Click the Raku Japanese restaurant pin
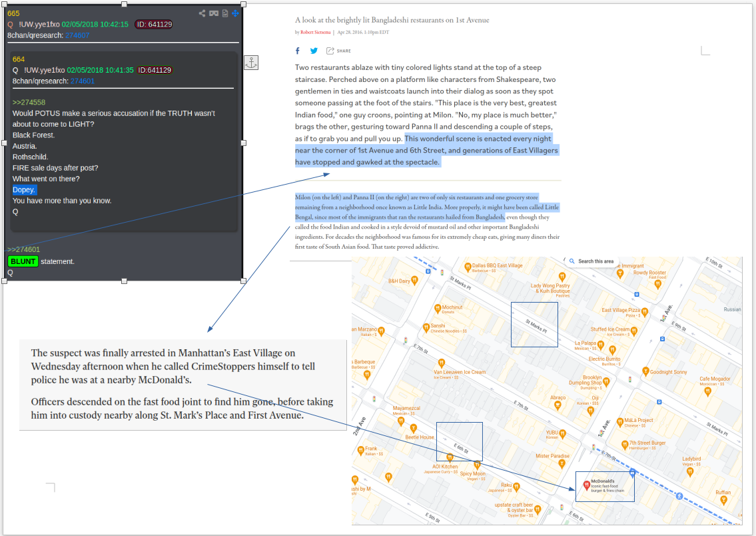The width and height of the screenshot is (756, 536). [x=516, y=487]
